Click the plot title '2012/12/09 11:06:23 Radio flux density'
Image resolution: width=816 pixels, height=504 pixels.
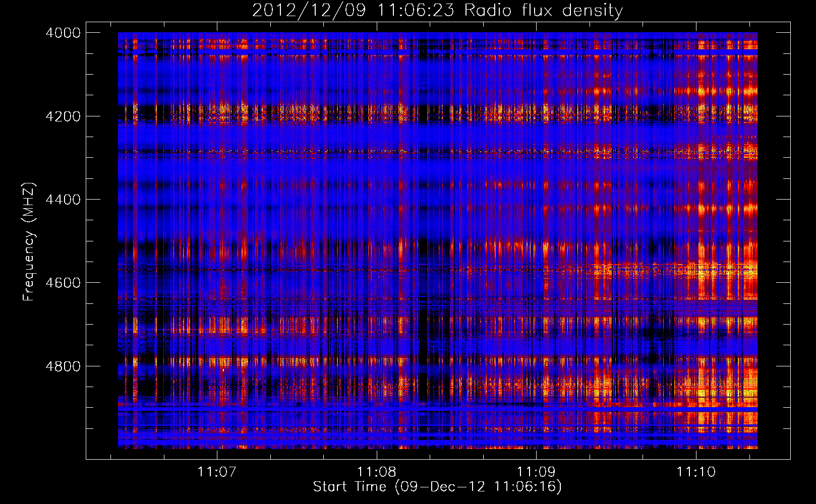coord(437,11)
